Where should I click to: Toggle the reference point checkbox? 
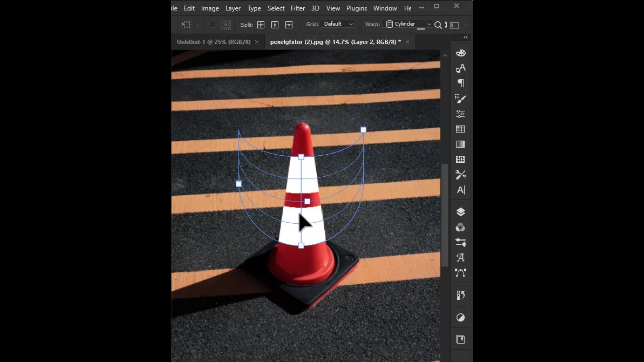(213, 24)
